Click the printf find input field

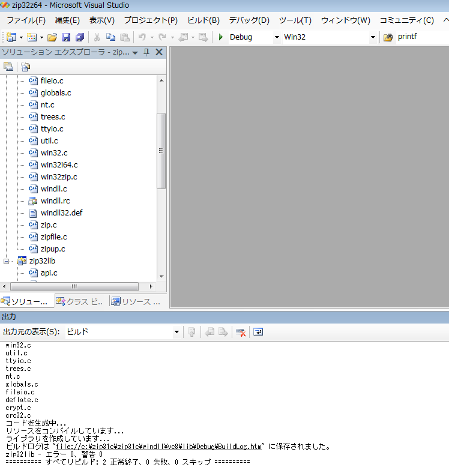click(422, 37)
